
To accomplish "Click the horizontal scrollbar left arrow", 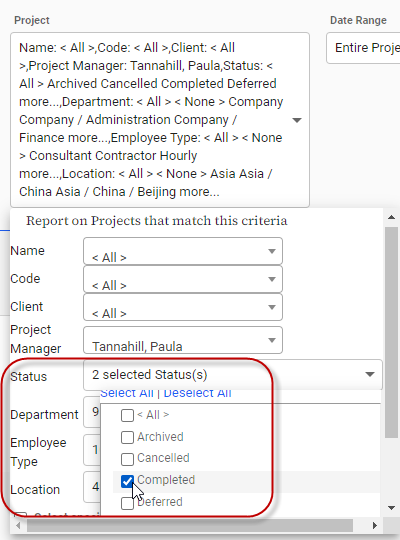I will point(18,526).
